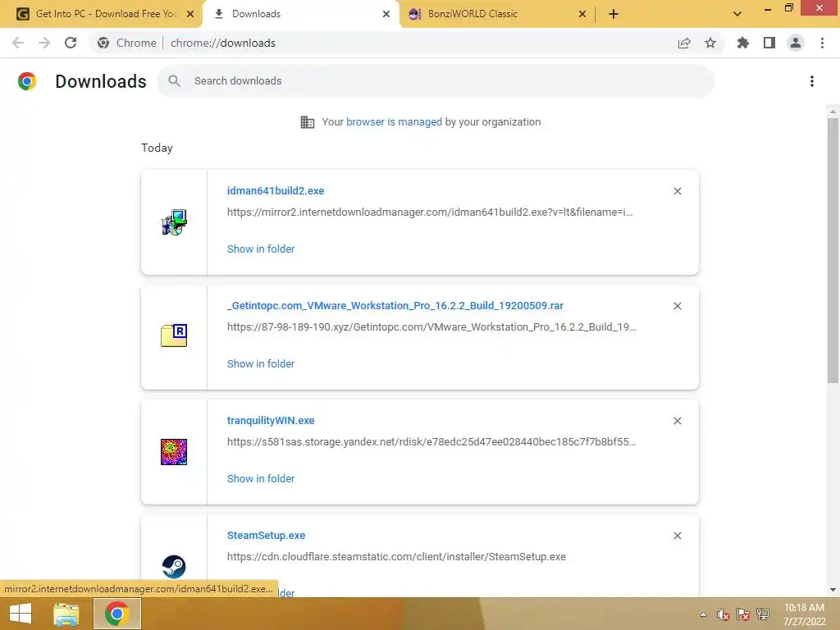Click the search magnifier icon in Downloads
Viewport: 840px width, 630px height.
coord(174,81)
